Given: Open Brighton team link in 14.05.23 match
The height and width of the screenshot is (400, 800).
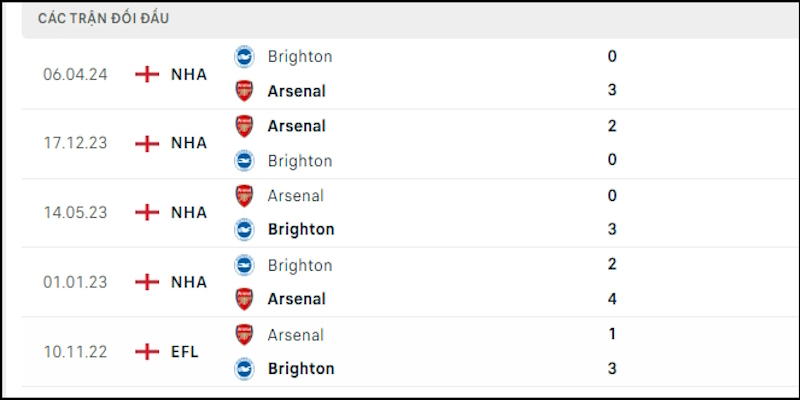Looking at the screenshot, I should point(301,230).
